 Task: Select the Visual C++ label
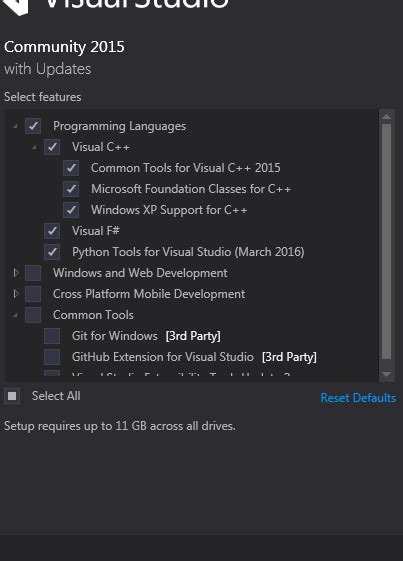pos(101,147)
